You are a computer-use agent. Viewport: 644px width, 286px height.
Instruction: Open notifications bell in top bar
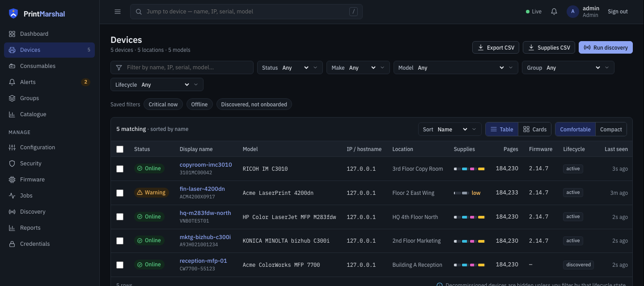coord(554,12)
